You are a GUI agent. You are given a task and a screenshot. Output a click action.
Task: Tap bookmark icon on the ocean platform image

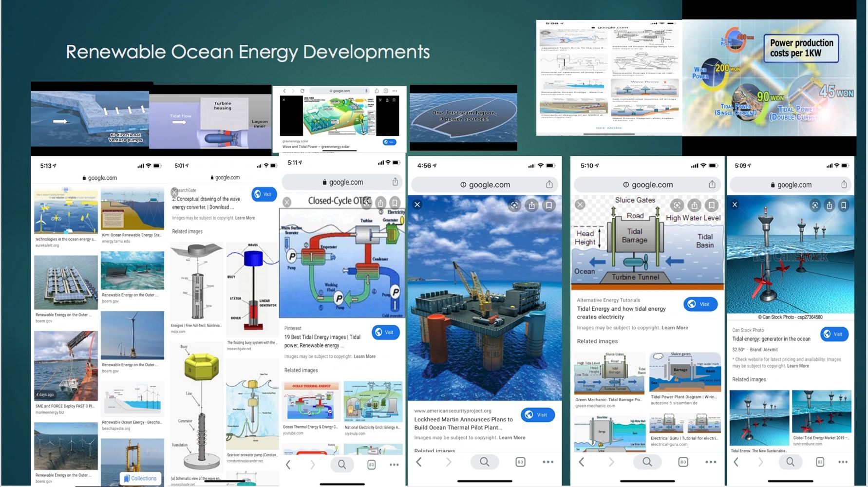click(549, 206)
